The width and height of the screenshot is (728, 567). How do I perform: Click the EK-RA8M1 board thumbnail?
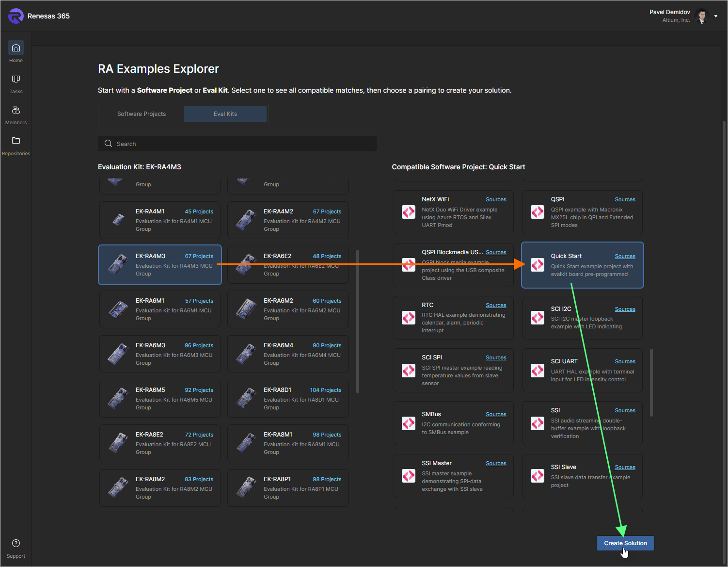[246, 443]
